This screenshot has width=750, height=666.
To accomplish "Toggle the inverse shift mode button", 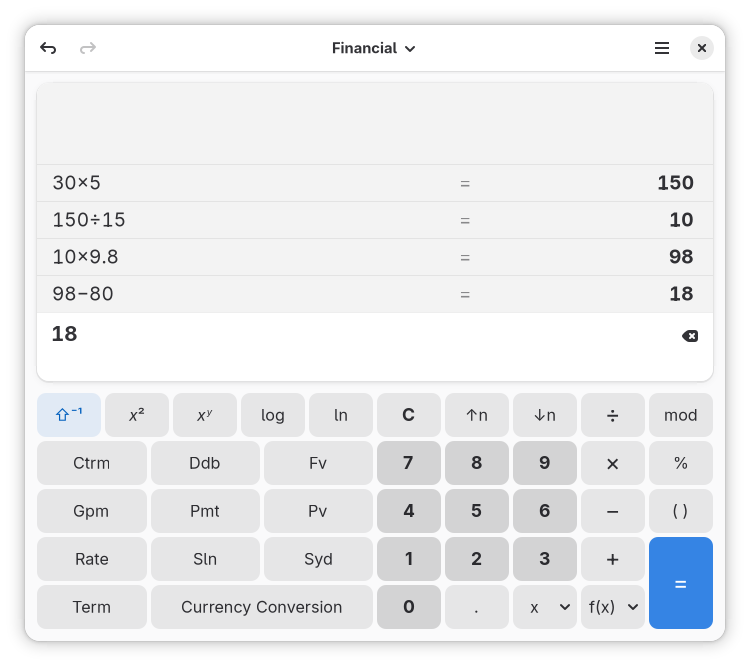I will click(x=69, y=415).
